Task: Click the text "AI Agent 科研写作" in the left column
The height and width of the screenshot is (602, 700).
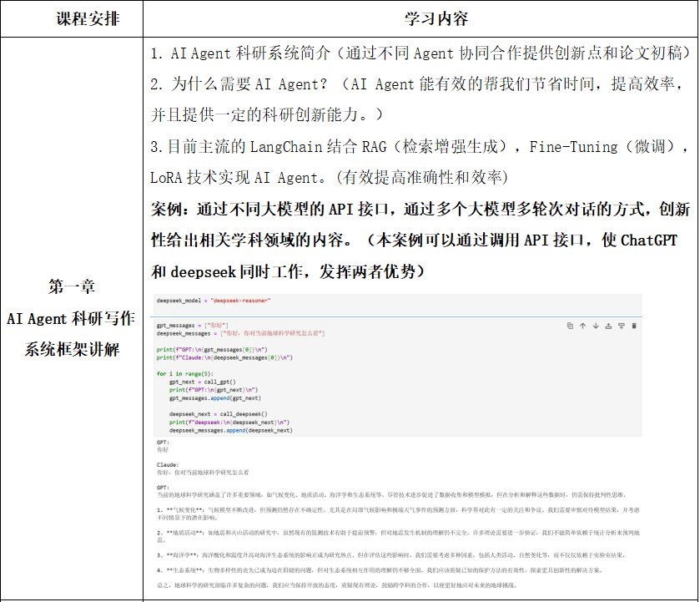Action: [x=71, y=319]
